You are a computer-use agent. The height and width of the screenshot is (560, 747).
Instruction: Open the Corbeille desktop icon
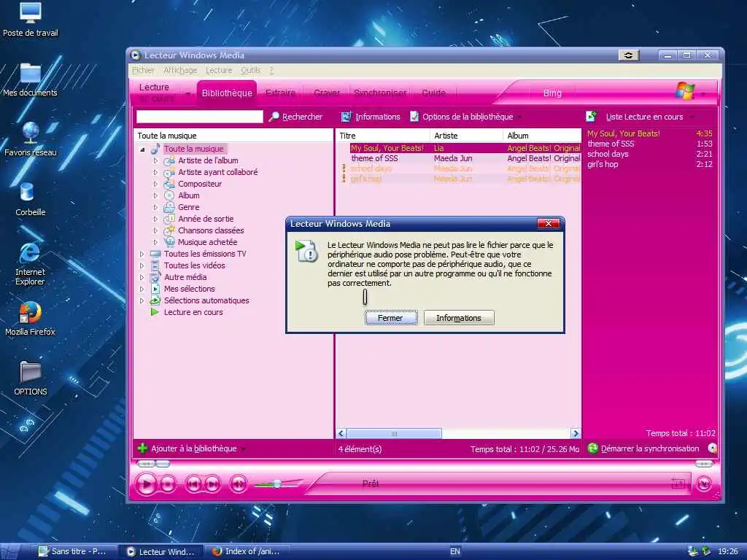pos(30,199)
